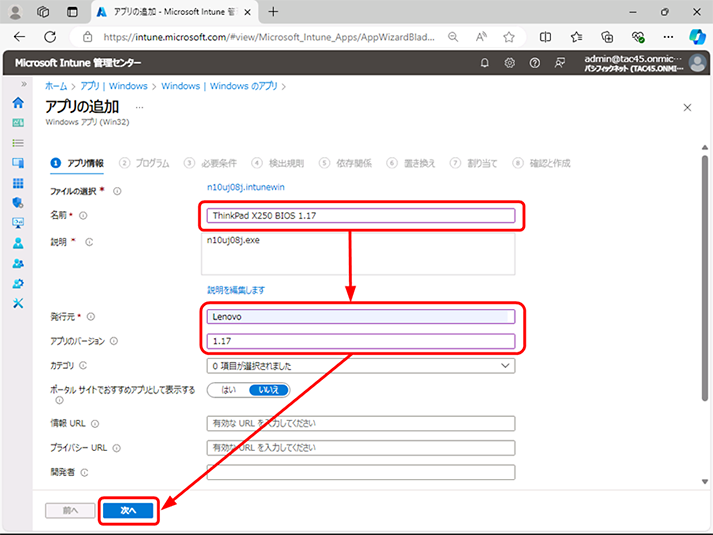This screenshot has width=713, height=535.
Task: Open browser settings and more menu
Action: [x=668, y=37]
